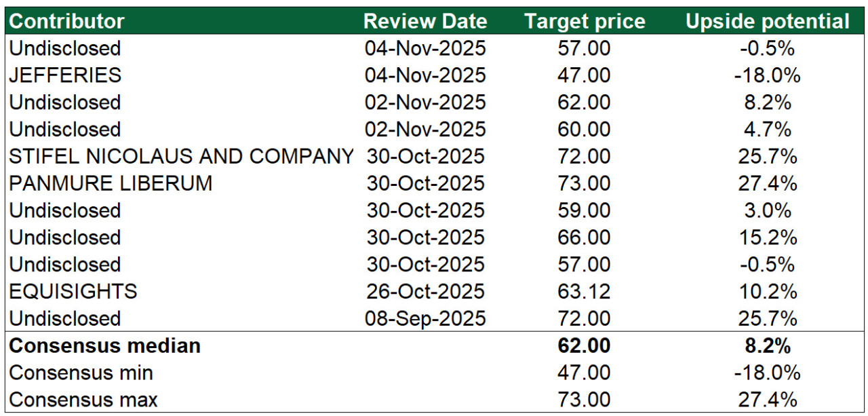
Task: Select the 63.12 target price cell
Action: (585, 292)
